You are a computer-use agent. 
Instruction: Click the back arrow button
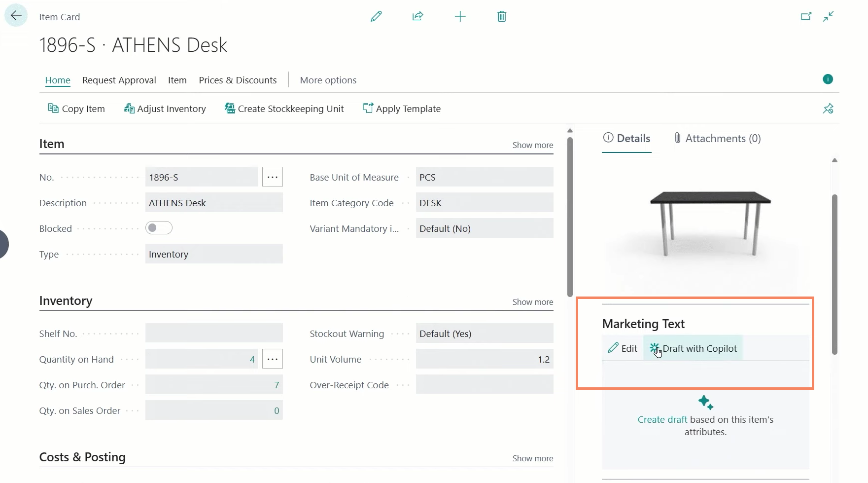pyautogui.click(x=16, y=16)
